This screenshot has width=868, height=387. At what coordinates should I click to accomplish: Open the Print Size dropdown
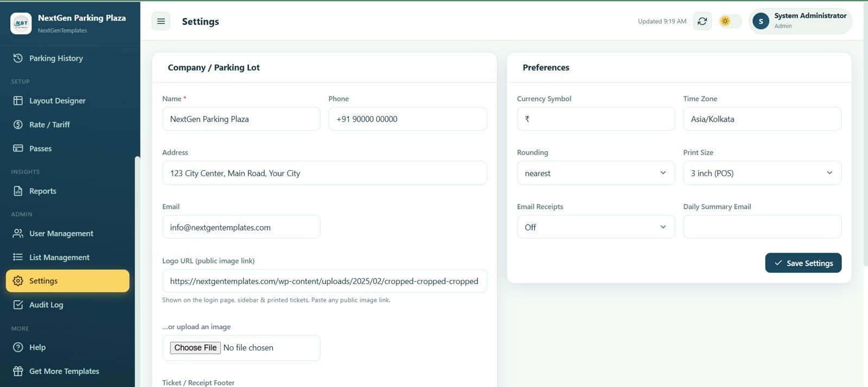[762, 173]
